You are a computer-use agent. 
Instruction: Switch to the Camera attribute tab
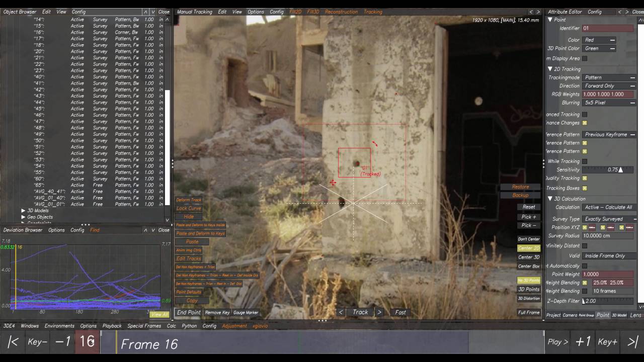pos(570,315)
